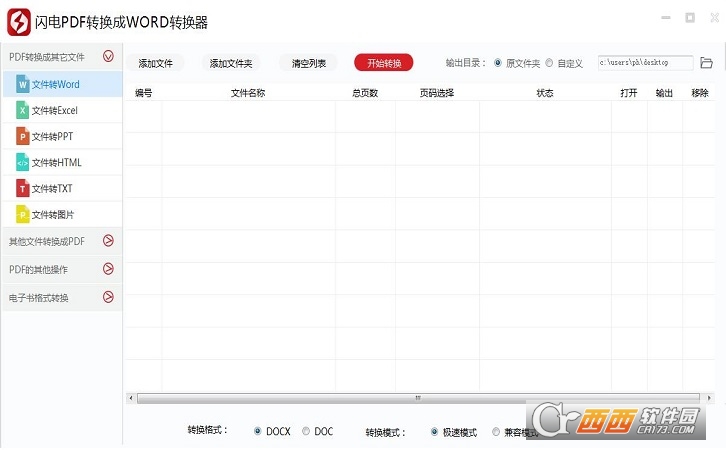
Task: Click the red lightning app logo
Action: point(19,22)
